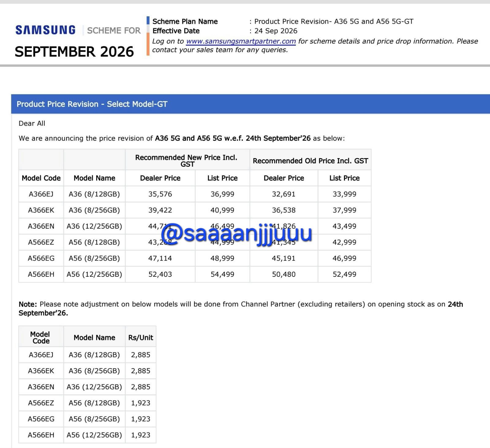Click 'A56 (12/256GB)' in the price table
This screenshot has width=490, height=448.
pos(94,274)
